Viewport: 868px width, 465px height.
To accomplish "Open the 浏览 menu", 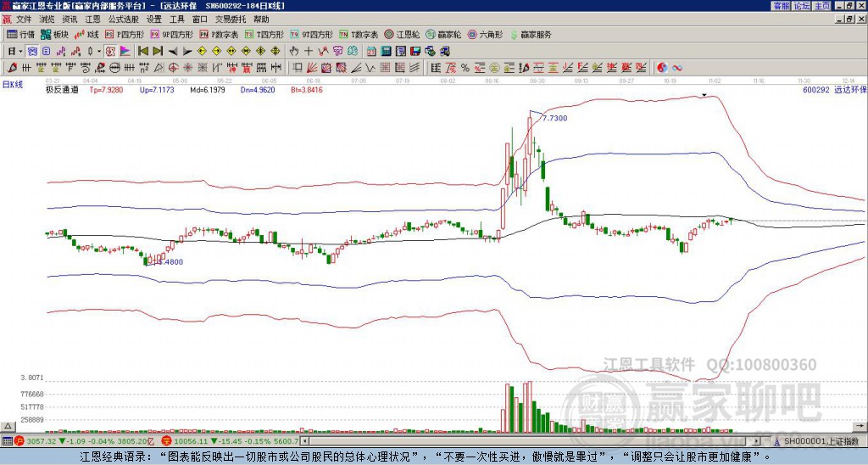I will coord(47,20).
